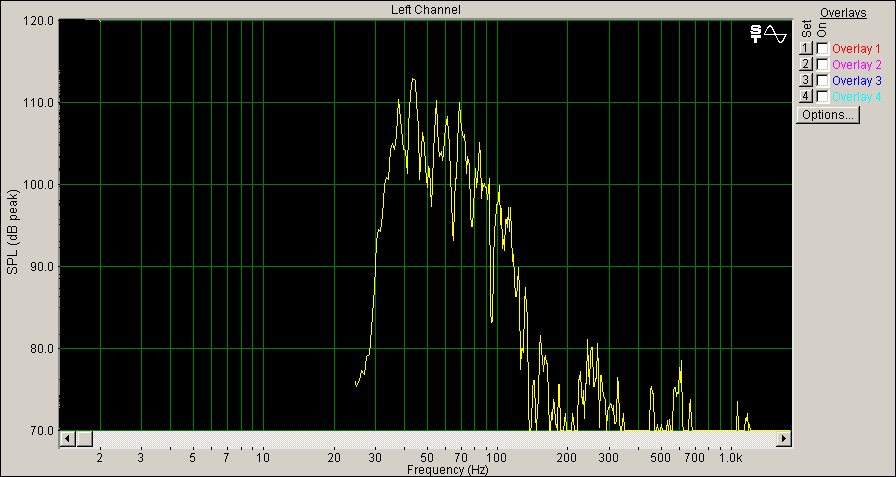Enable the Overlay 1 checkbox
Viewport: 896px width, 477px height.
pyautogui.click(x=822, y=49)
